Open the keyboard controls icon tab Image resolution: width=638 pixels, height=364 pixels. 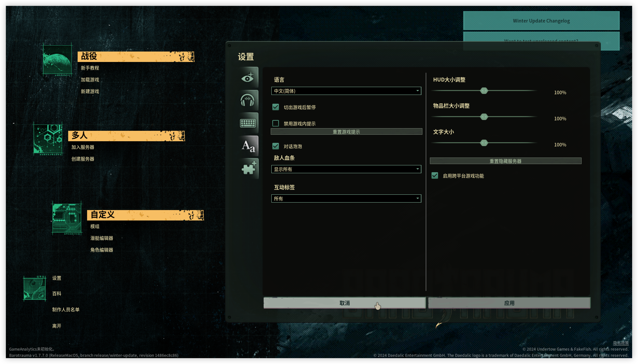tap(248, 123)
